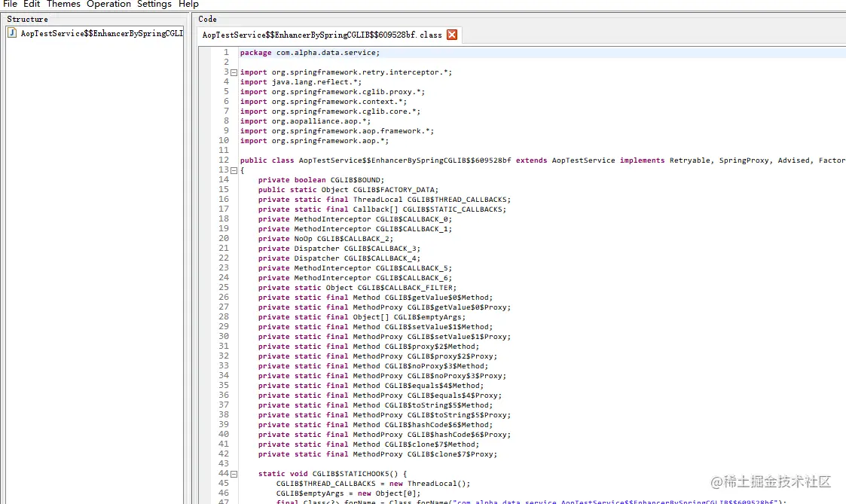Close the AopTestService class tab with the red X

[x=452, y=35]
